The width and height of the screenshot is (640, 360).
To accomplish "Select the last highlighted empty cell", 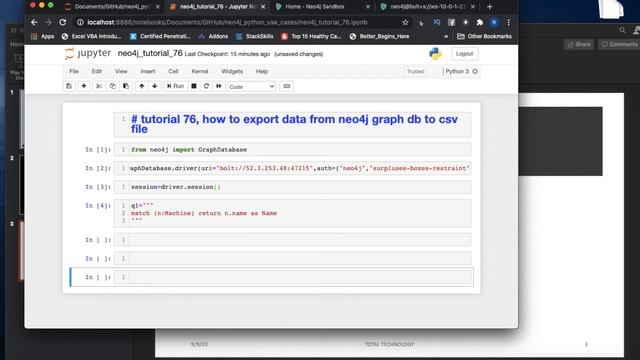I will [292, 277].
